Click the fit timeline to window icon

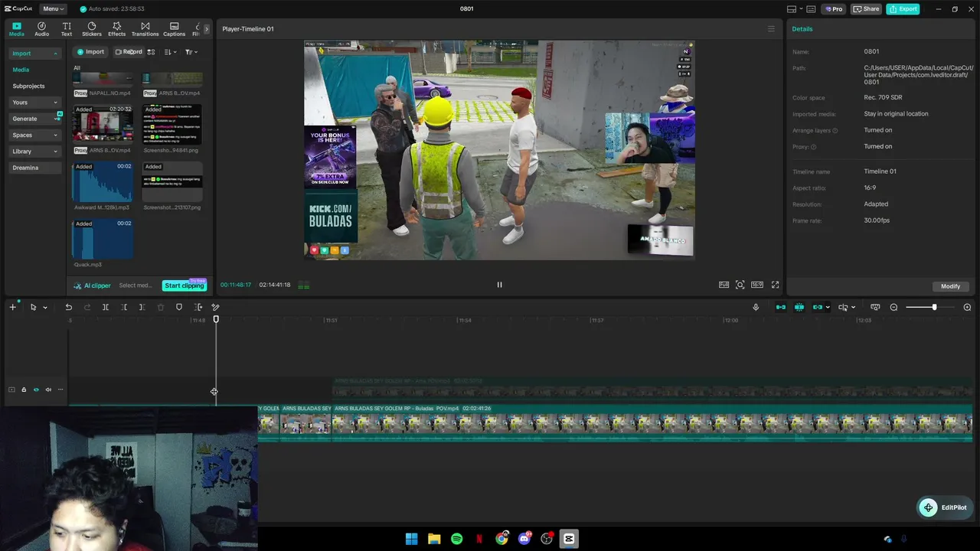tap(875, 307)
